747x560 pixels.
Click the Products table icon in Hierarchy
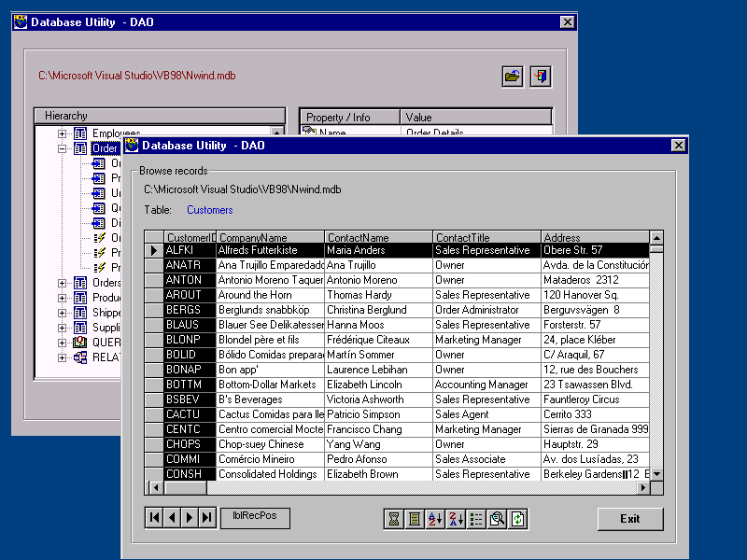[80, 298]
